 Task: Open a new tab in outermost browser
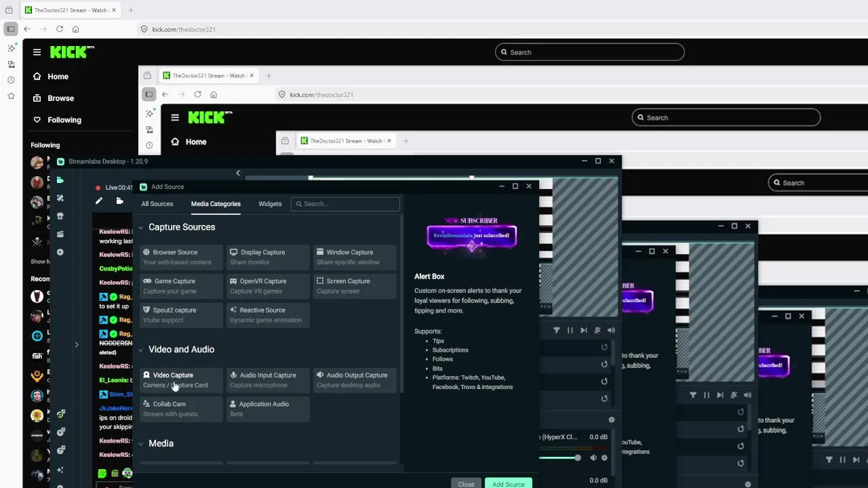click(131, 10)
